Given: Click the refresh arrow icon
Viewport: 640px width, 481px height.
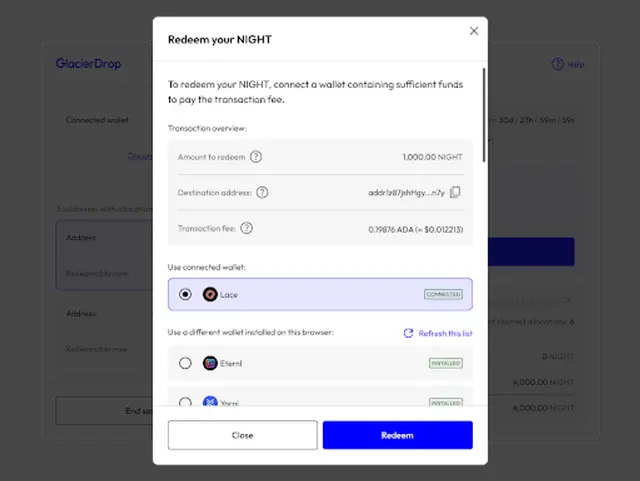Looking at the screenshot, I should 408,333.
